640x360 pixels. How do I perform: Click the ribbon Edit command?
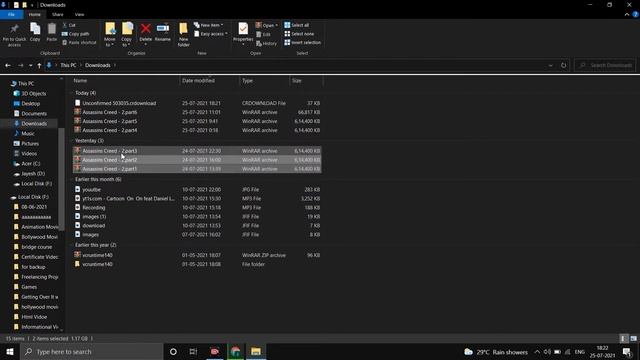263,34
